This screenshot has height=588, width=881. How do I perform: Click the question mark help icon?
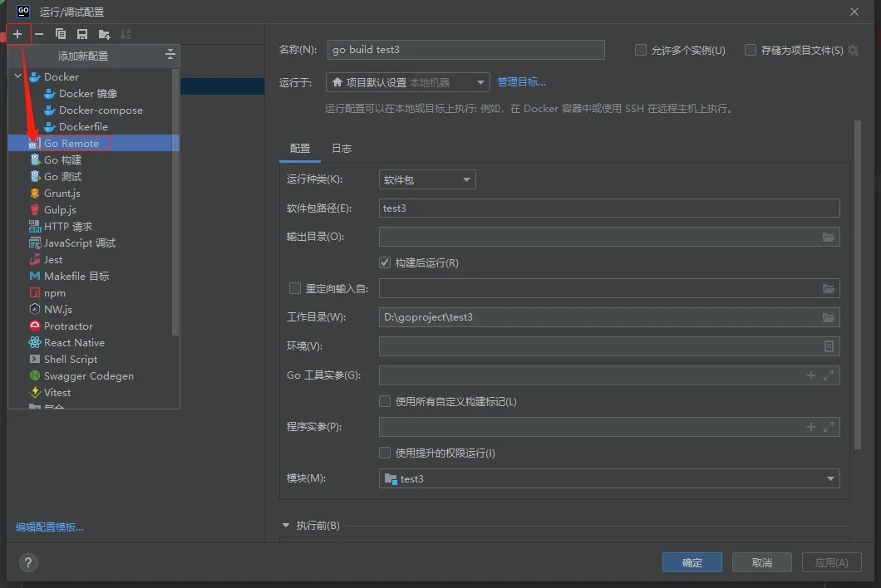click(28, 562)
